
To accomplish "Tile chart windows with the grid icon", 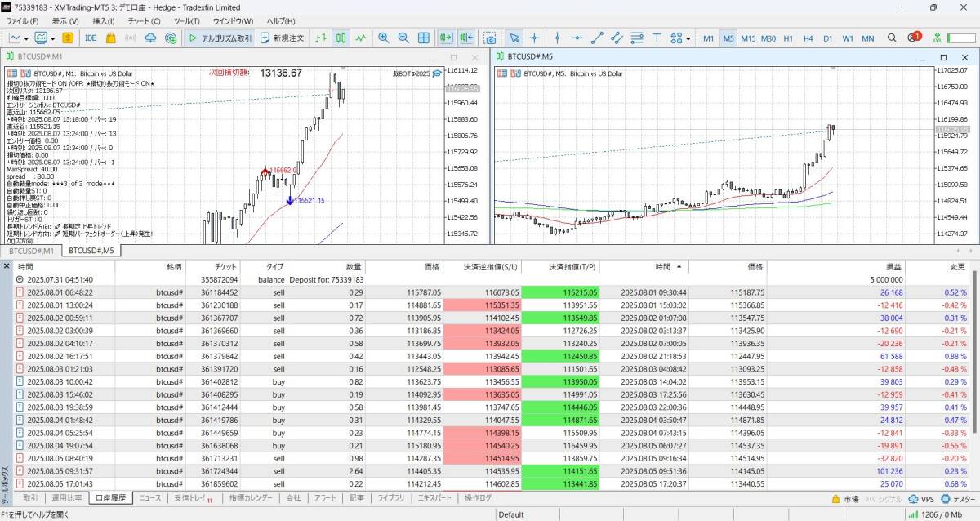I will 424,38.
